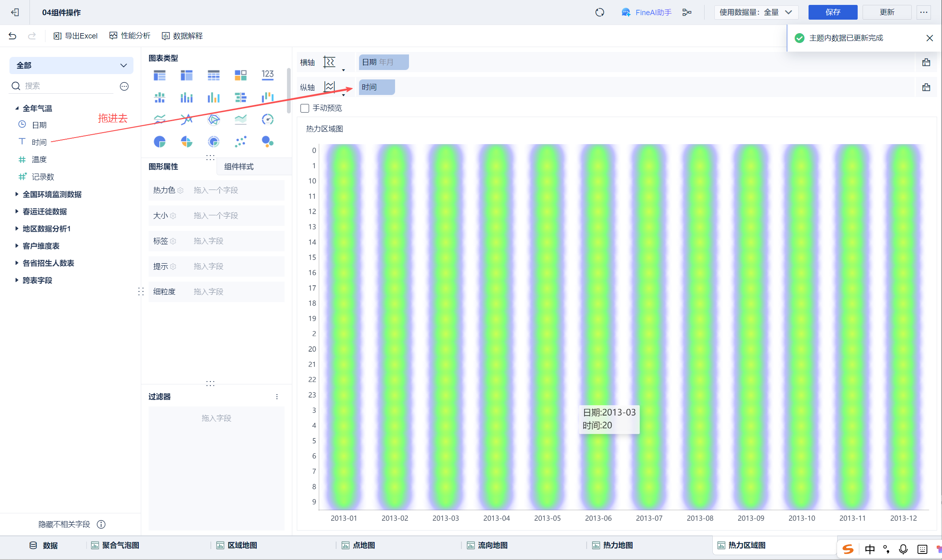Open the filter panel three-dot menu
Screen dimensions: 942x560
point(277,397)
